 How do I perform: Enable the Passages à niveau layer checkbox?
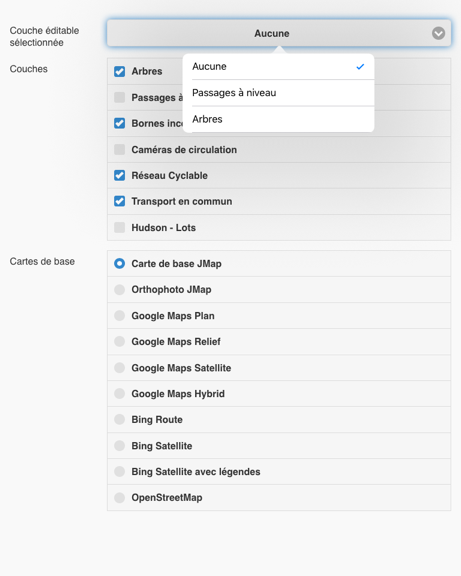[x=119, y=97]
